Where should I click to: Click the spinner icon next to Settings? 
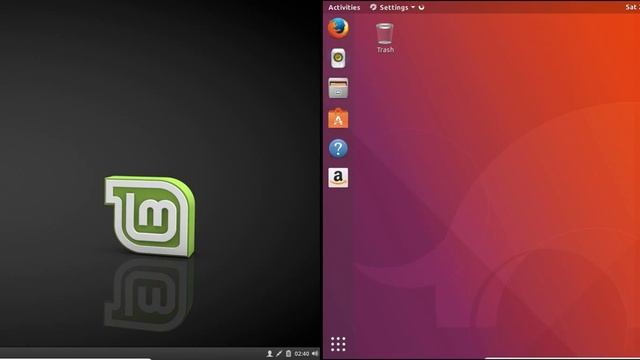(x=421, y=7)
